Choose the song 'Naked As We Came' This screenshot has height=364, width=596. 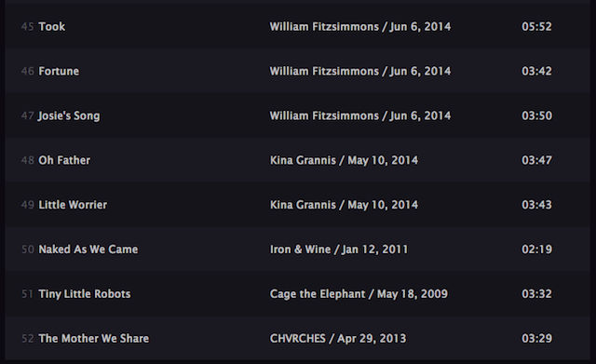88,249
